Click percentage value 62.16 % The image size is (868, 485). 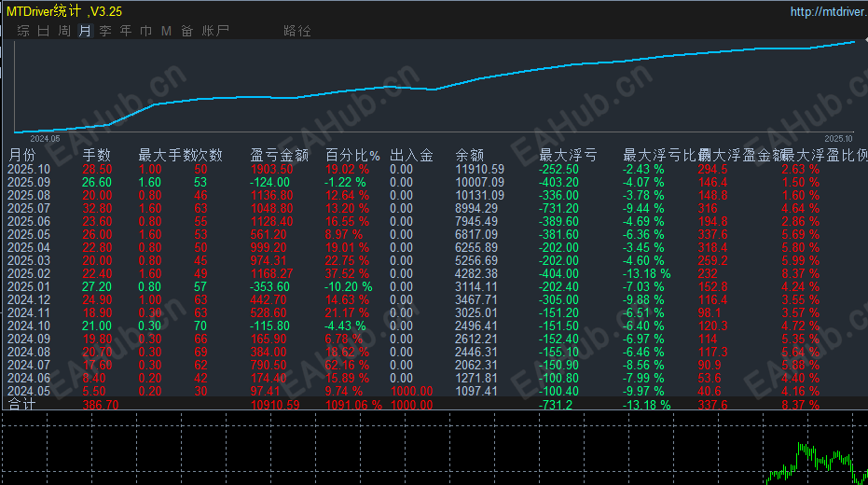pos(347,366)
